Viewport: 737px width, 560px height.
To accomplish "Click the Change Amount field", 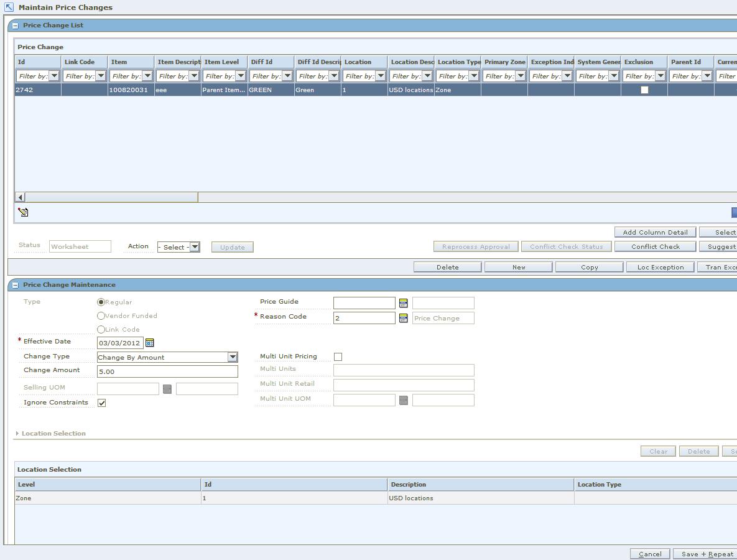I will point(167,371).
